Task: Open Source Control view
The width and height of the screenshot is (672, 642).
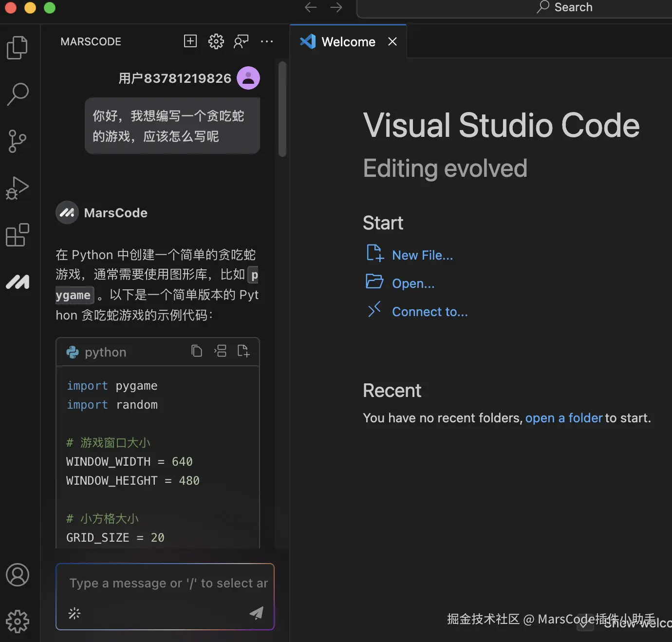Action: tap(18, 141)
